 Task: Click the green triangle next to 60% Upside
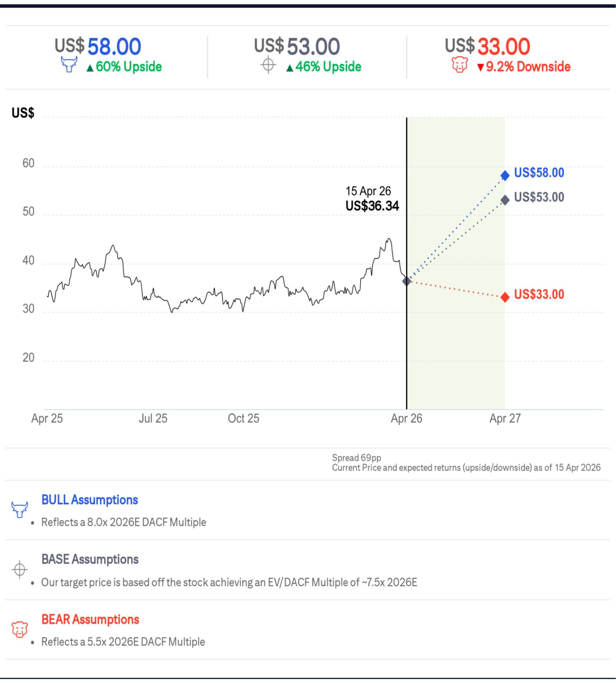tap(90, 68)
